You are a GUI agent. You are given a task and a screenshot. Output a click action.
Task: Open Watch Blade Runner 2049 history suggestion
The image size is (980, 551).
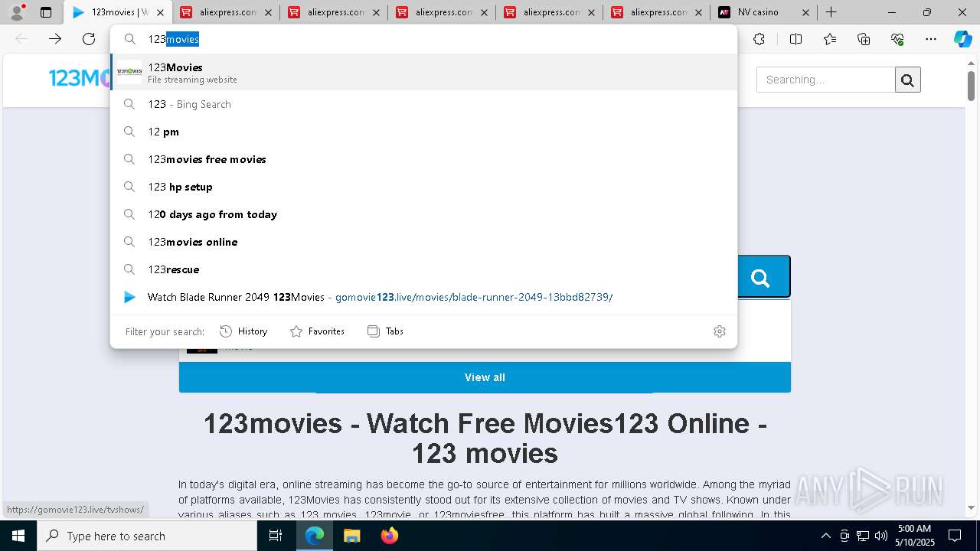[423, 297]
